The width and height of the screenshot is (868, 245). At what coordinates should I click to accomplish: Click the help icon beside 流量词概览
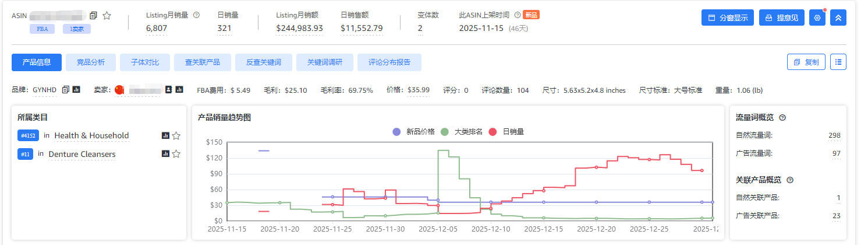tap(782, 118)
